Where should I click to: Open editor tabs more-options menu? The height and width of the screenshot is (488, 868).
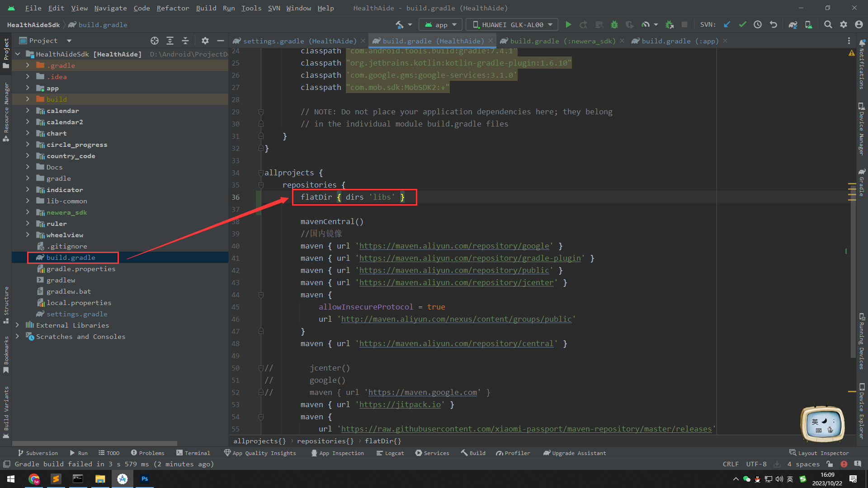tap(849, 41)
